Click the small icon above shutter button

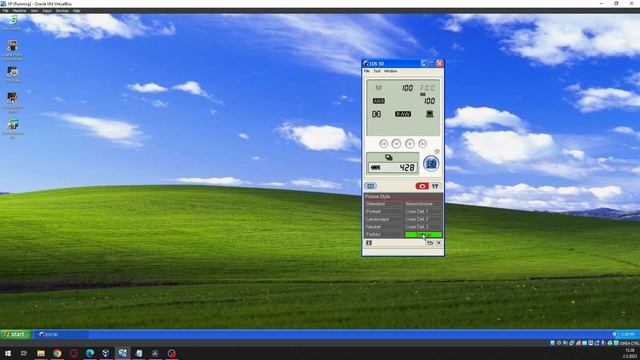click(x=437, y=152)
